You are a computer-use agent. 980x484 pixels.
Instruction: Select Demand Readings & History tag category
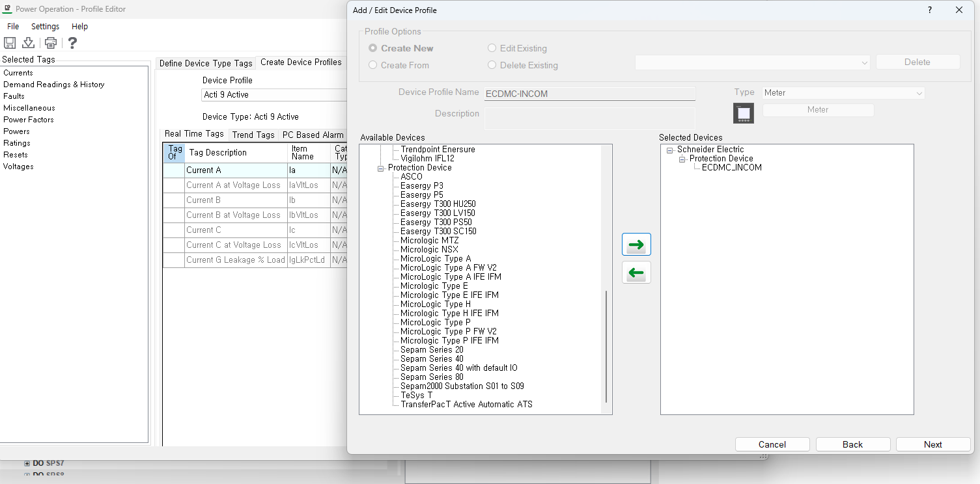tap(53, 85)
